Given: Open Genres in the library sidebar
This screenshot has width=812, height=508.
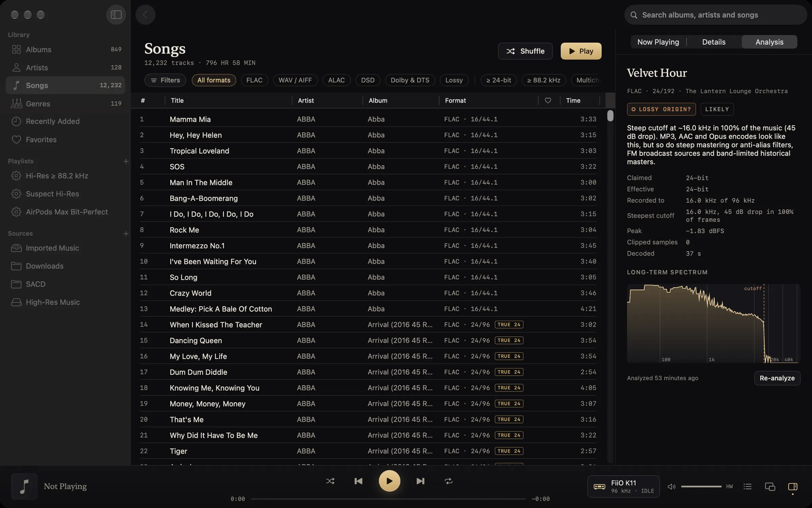Looking at the screenshot, I should coord(65,103).
